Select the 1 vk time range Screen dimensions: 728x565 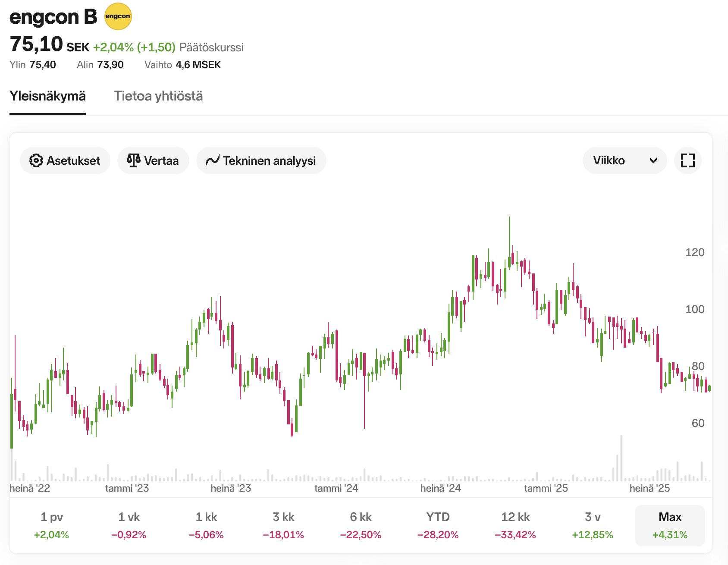(129, 525)
